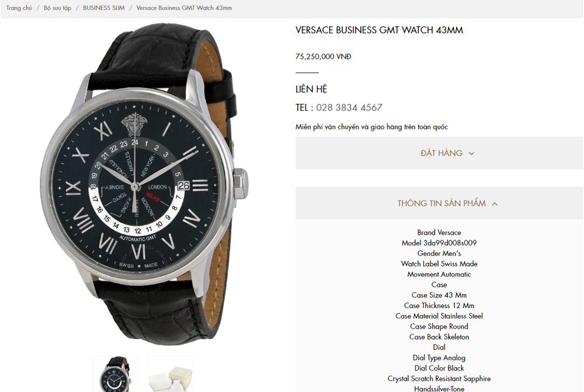Image resolution: width=584 pixels, height=392 pixels.
Task: Click the price 75,250,000 VNĐ
Action: (x=324, y=57)
